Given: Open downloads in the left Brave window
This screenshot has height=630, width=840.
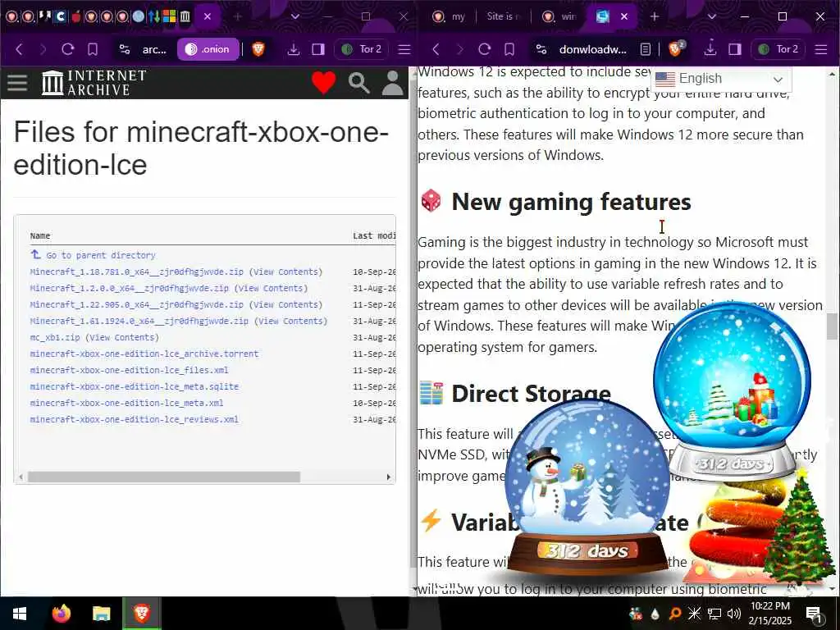Looking at the screenshot, I should click(x=293, y=49).
